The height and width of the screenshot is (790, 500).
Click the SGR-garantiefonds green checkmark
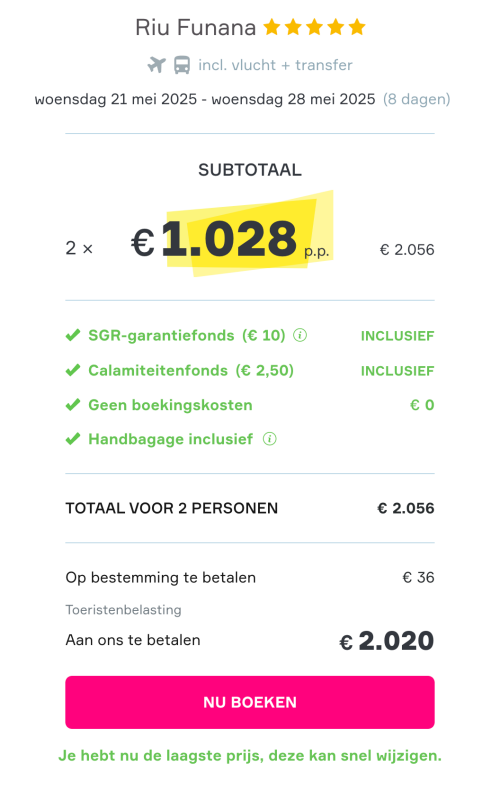(73, 335)
